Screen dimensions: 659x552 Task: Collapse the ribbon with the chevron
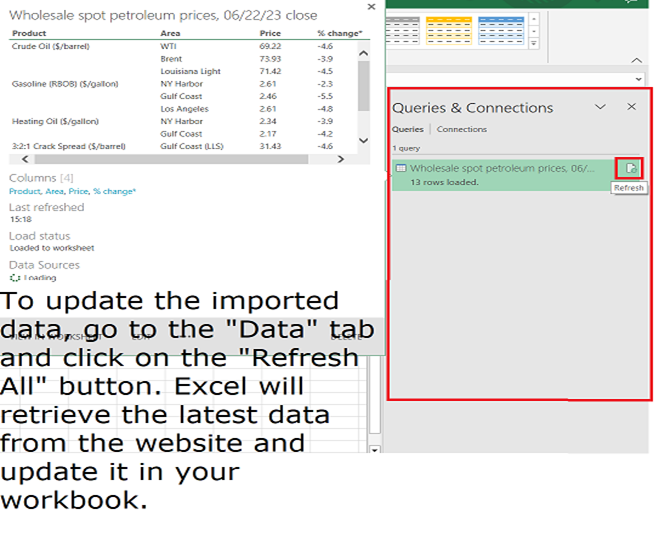click(x=636, y=61)
